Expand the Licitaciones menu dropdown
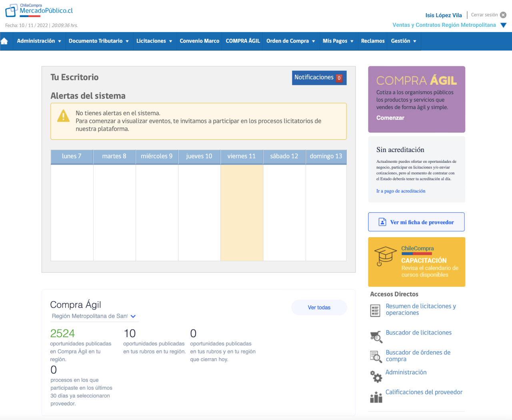The image size is (512, 420). point(154,41)
